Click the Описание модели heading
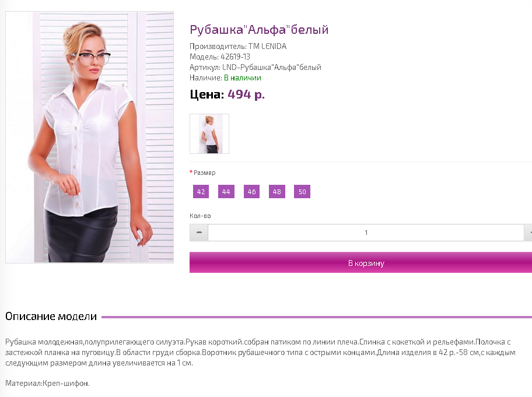The image size is (532, 397). (x=51, y=317)
